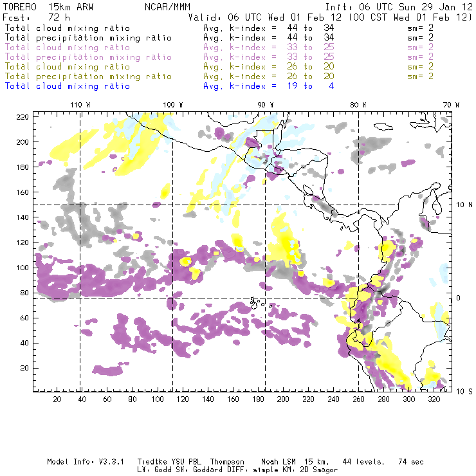Select purple "Total precipitation mixing ratio" legend entry
The width and height of the screenshot is (476, 476).
pyautogui.click(x=88, y=57)
